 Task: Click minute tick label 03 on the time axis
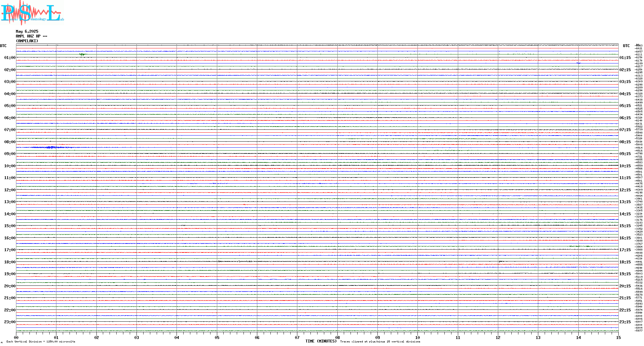point(136,337)
